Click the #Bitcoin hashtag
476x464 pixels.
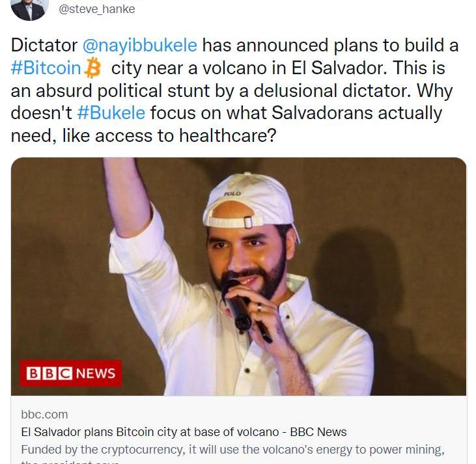[46, 68]
